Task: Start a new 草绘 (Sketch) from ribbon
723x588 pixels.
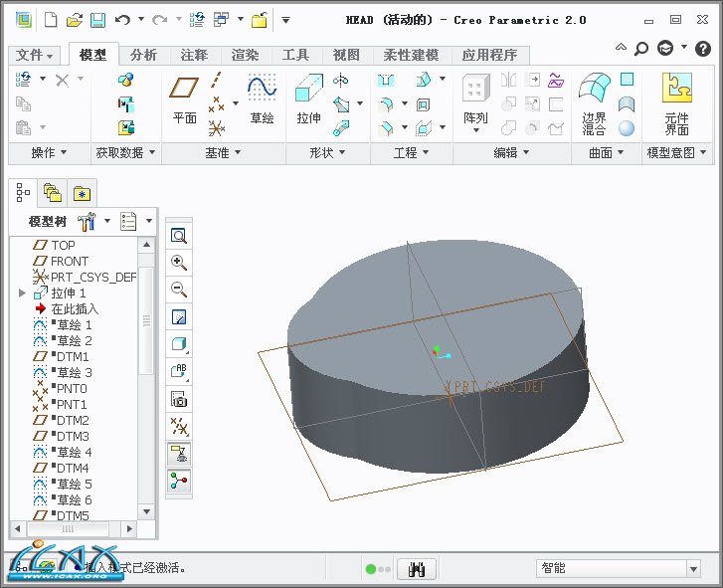Action: [x=262, y=100]
